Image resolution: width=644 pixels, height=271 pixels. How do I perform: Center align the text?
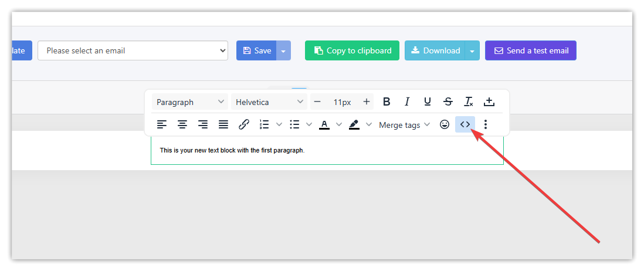click(x=182, y=124)
